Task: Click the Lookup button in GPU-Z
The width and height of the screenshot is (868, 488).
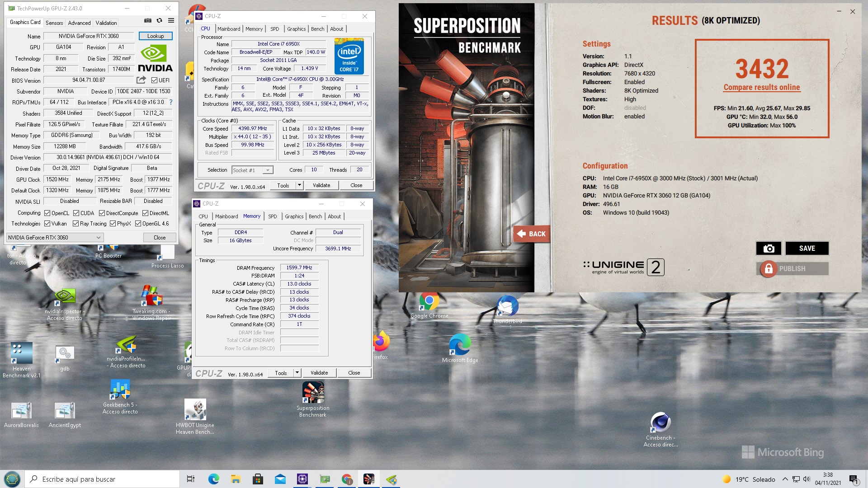Action: point(156,36)
